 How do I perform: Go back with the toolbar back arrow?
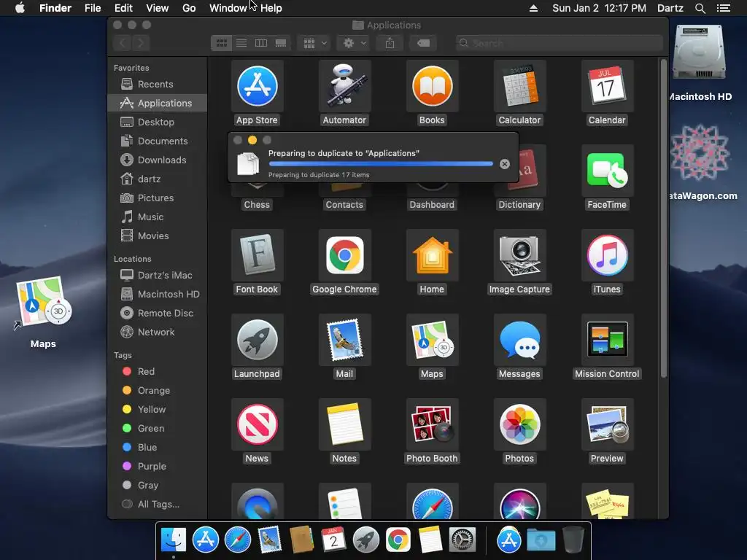[123, 43]
